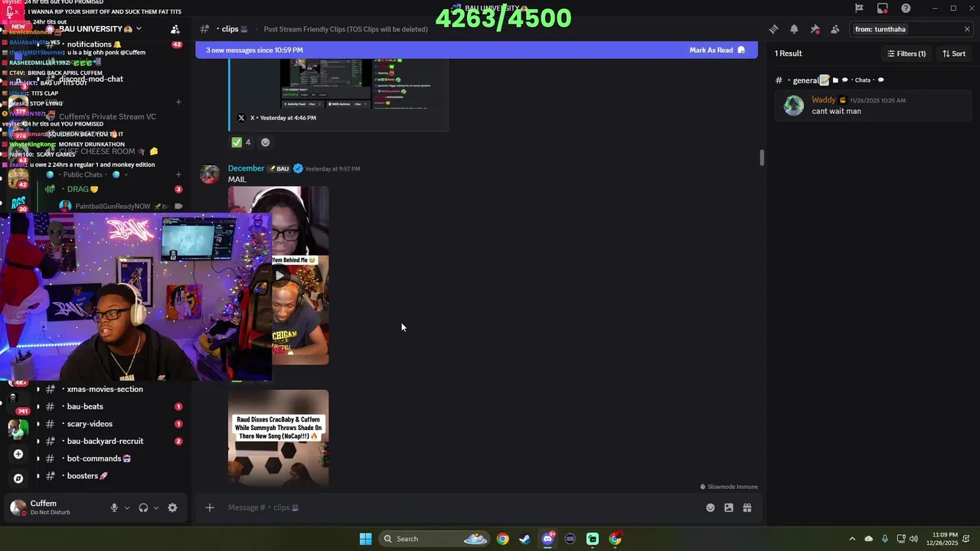The height and width of the screenshot is (551, 980).
Task: Click Mark As Read button
Action: (x=717, y=51)
